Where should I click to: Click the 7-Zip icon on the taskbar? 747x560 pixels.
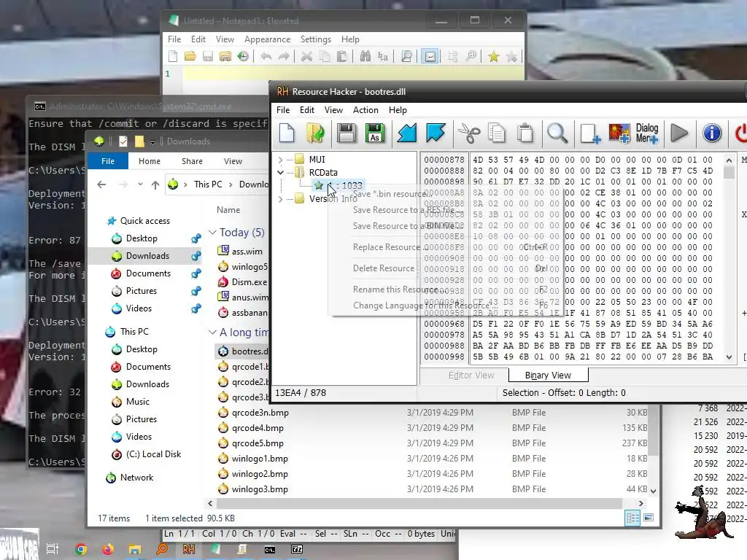[x=297, y=549]
